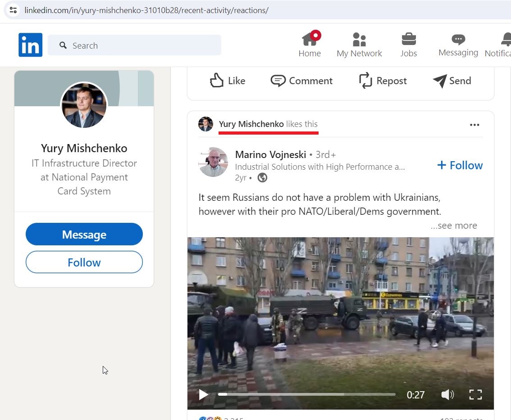Click the site information icon in address bar
The width and height of the screenshot is (511, 420).
[x=13, y=10]
